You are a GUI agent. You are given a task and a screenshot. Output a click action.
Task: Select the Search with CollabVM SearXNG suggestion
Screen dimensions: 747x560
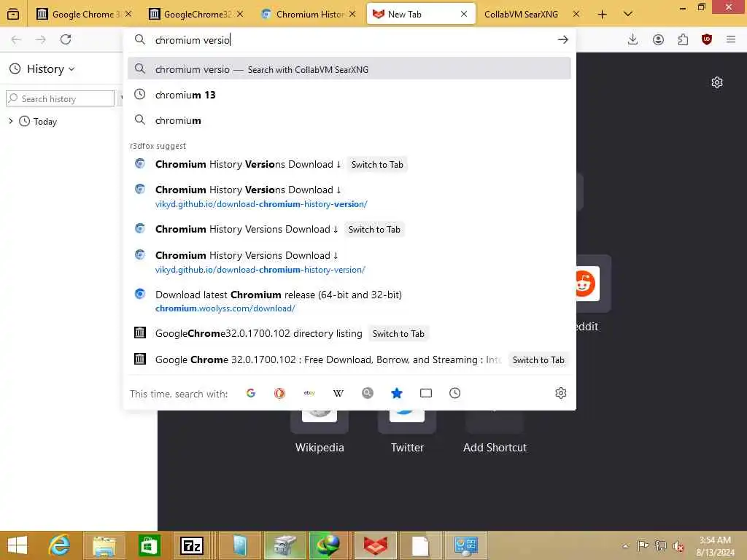[349, 69]
